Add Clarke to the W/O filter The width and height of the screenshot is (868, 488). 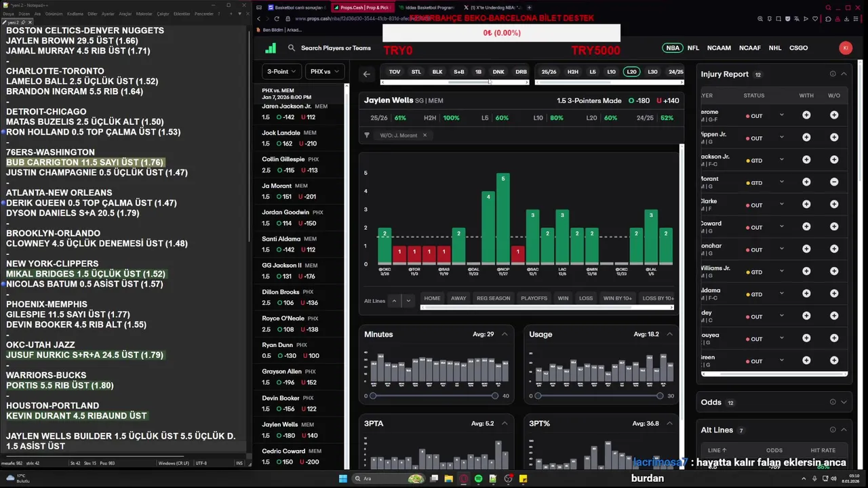coord(834,205)
